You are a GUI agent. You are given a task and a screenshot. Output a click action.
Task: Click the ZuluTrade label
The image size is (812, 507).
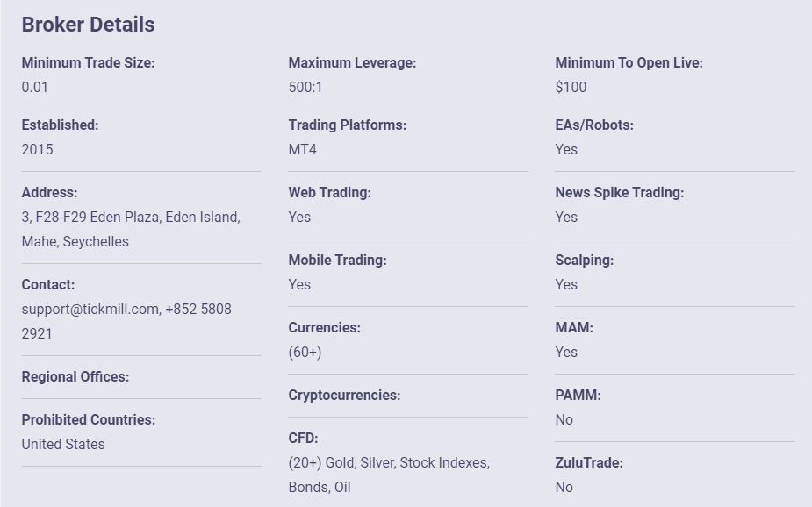pos(589,462)
